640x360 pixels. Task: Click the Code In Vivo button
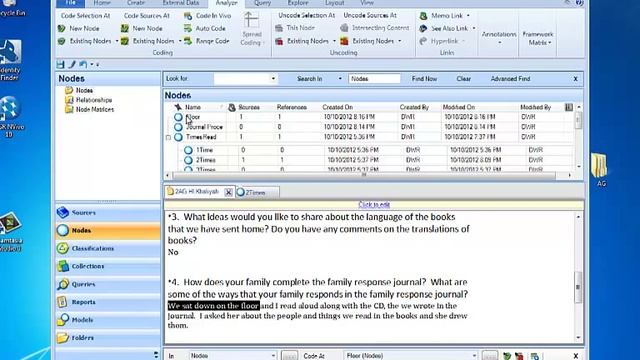208,16
